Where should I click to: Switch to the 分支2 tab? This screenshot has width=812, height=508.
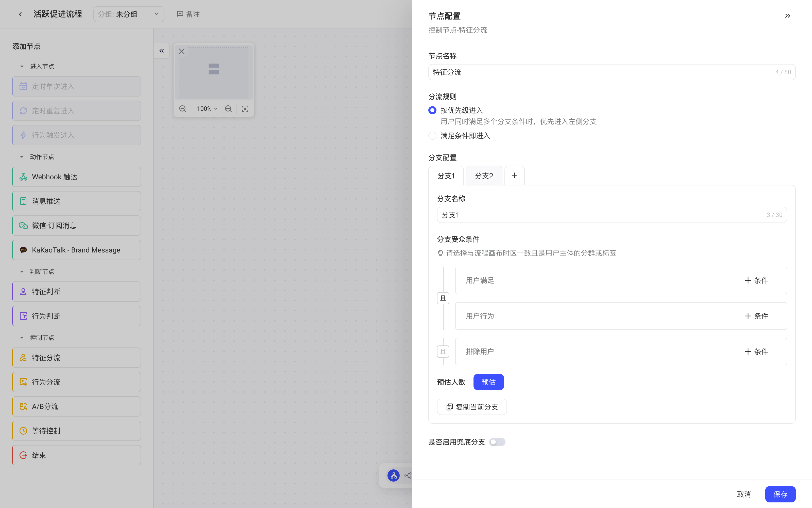click(x=484, y=176)
